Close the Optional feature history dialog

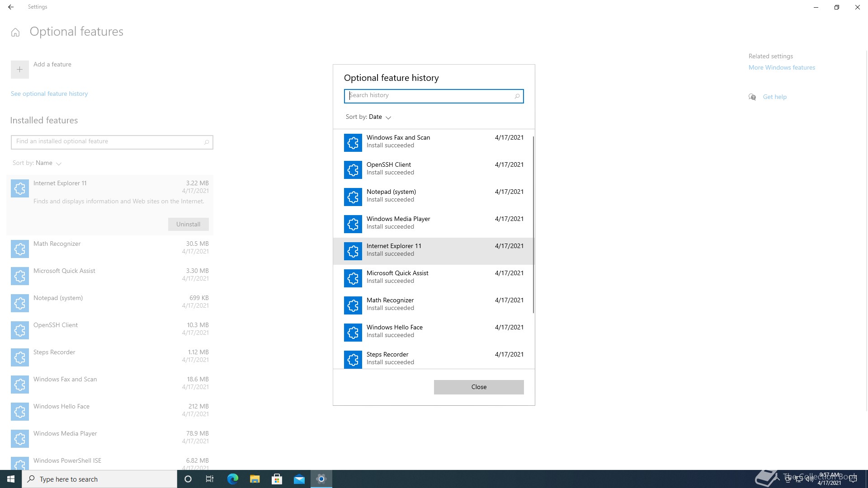click(x=479, y=387)
